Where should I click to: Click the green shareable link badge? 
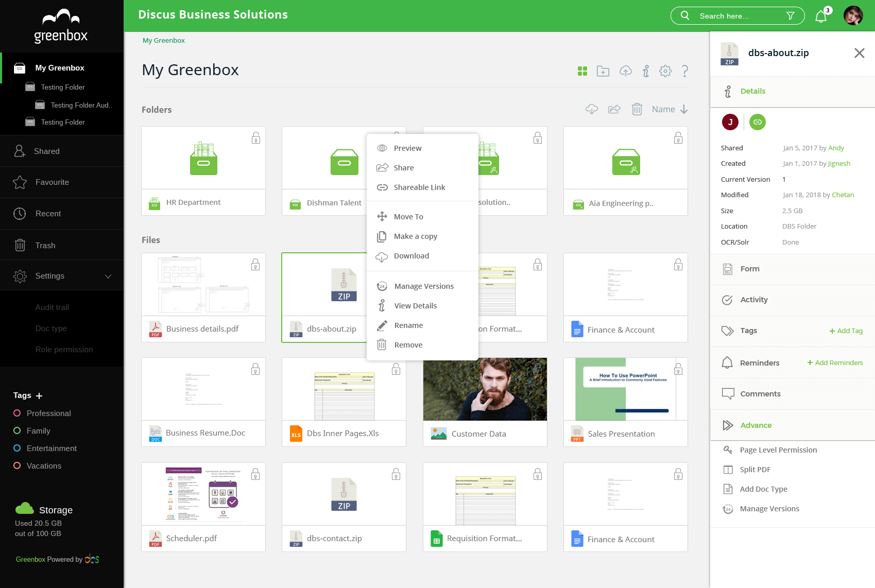click(758, 122)
